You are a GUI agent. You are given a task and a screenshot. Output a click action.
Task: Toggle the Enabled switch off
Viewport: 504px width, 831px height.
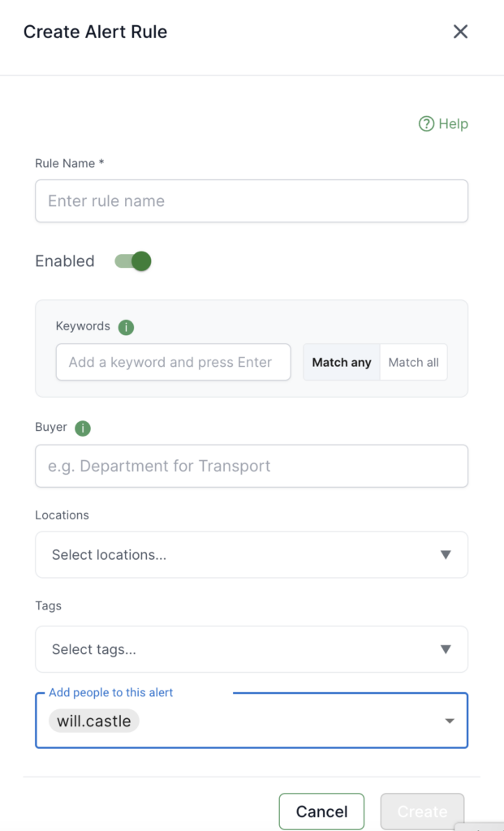point(133,261)
